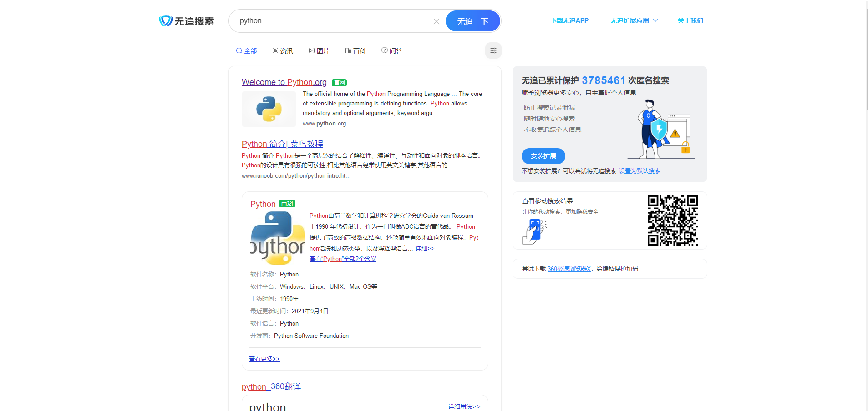Click the 百科 badge beside the Python heading
This screenshot has height=411, width=868.
coord(287,204)
